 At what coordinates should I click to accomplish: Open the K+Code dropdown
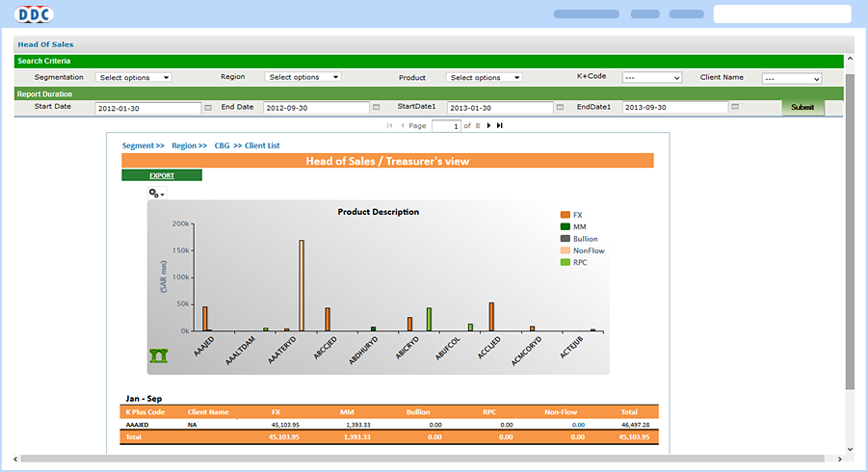[651, 78]
